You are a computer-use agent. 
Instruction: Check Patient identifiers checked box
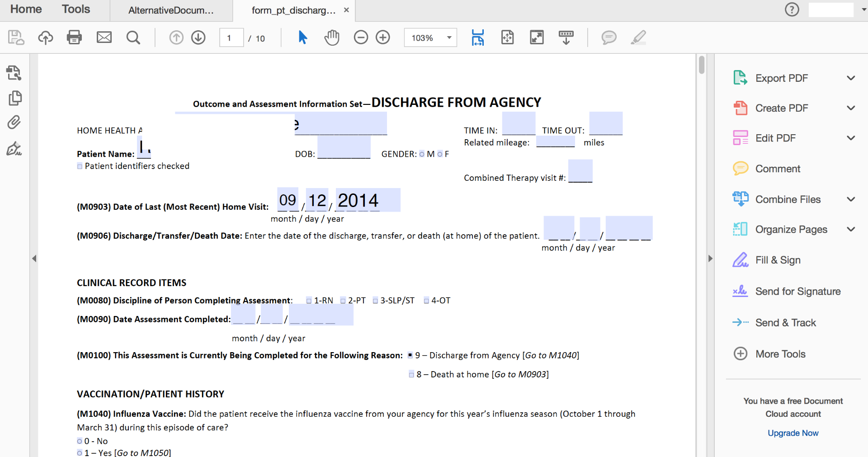pyautogui.click(x=80, y=166)
